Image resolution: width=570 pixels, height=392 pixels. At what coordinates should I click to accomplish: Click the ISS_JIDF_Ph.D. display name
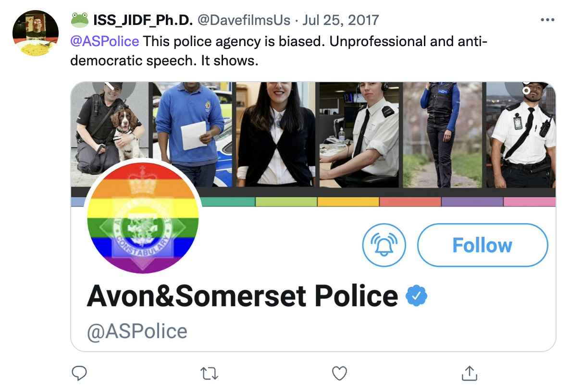(x=143, y=20)
